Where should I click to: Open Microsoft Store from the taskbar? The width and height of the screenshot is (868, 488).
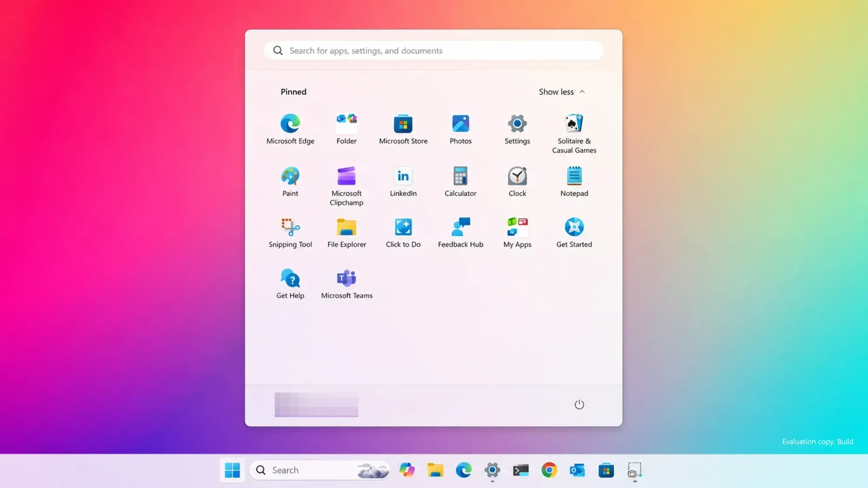(x=606, y=470)
